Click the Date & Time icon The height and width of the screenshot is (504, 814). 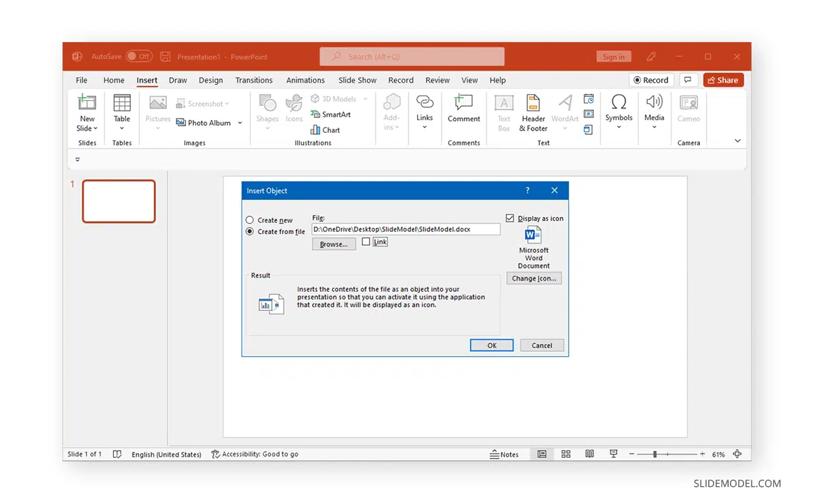click(588, 99)
